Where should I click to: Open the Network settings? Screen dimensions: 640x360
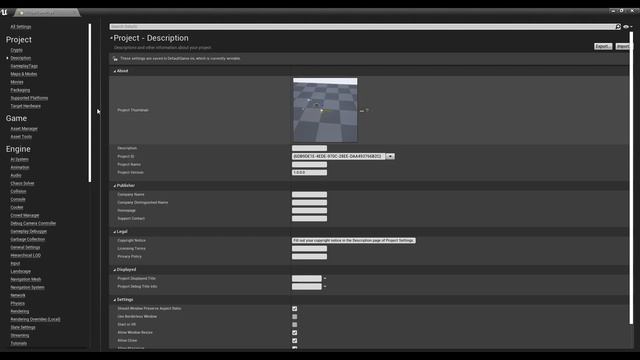pyautogui.click(x=18, y=296)
